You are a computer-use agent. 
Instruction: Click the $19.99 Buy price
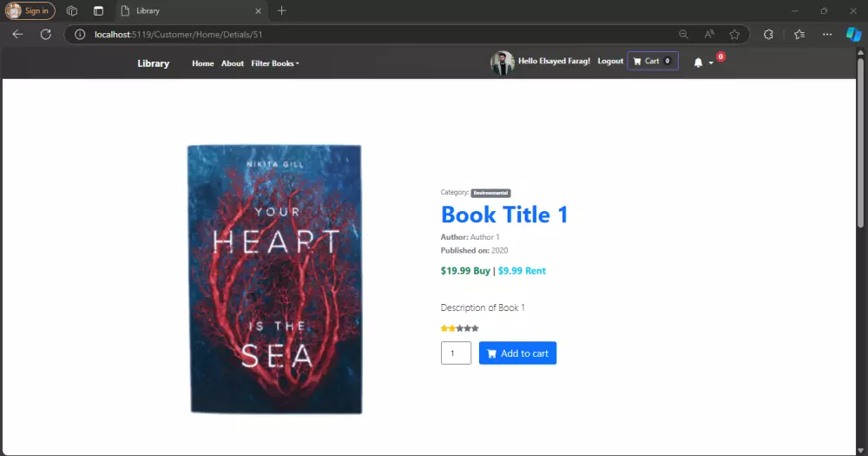(465, 271)
